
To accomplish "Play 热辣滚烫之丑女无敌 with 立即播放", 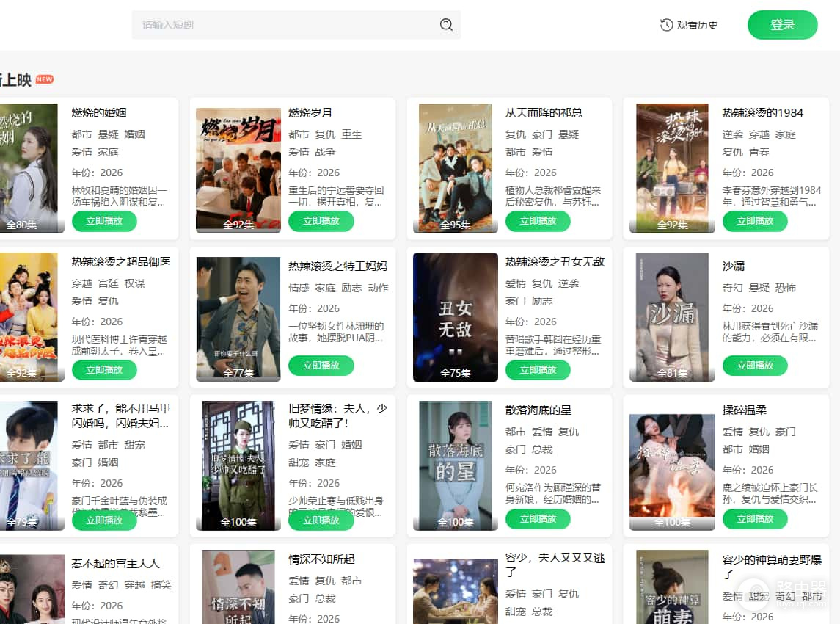I will [x=538, y=370].
